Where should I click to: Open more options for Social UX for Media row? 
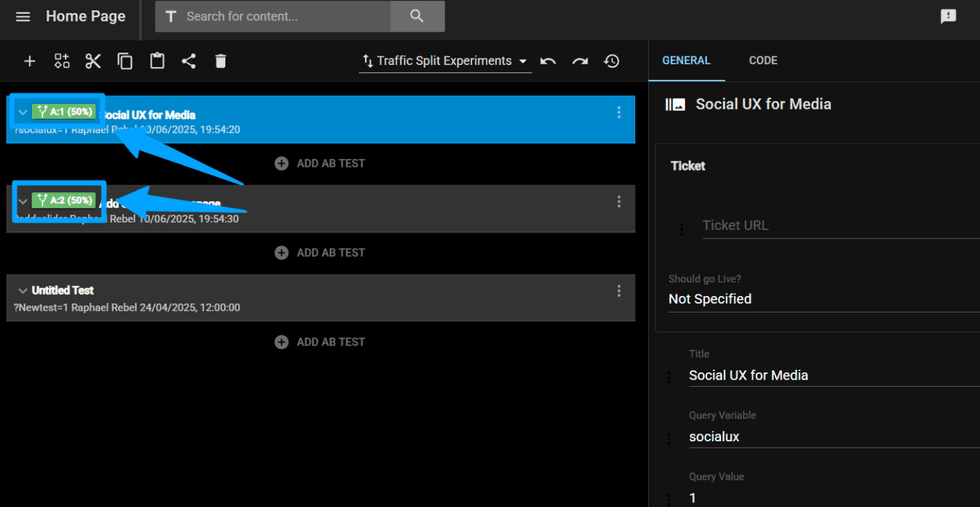pyautogui.click(x=619, y=113)
